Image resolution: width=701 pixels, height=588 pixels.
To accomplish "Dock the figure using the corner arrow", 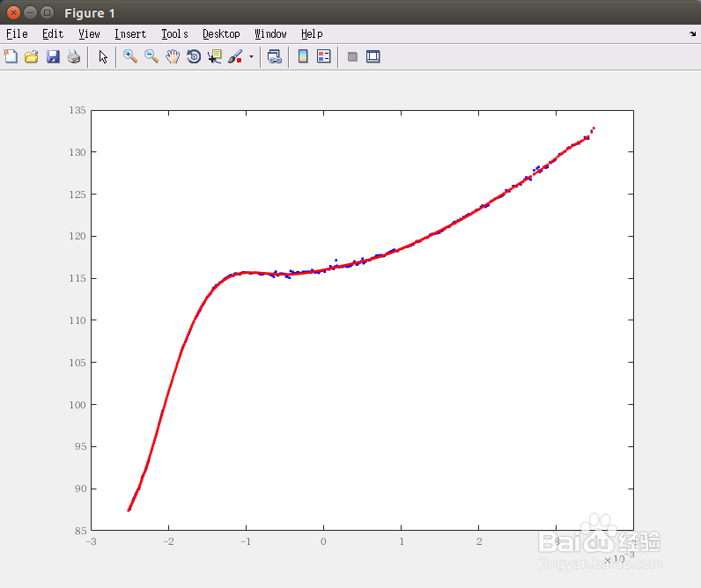I will coord(692,33).
